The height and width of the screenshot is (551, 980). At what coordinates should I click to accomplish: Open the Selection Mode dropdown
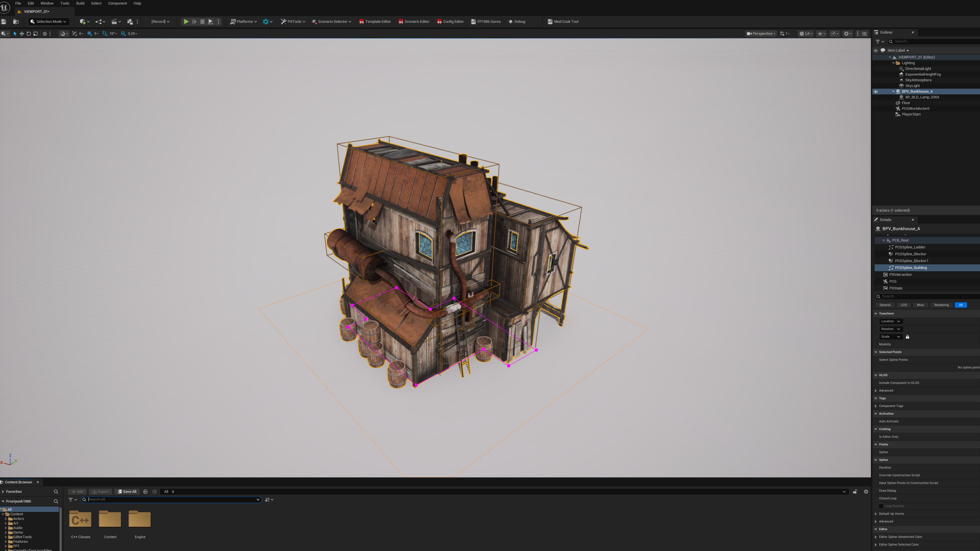point(49,22)
